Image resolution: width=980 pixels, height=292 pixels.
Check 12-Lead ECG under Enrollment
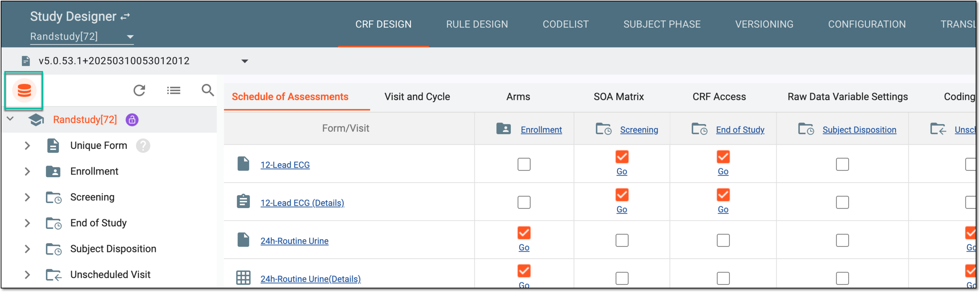coord(524,164)
